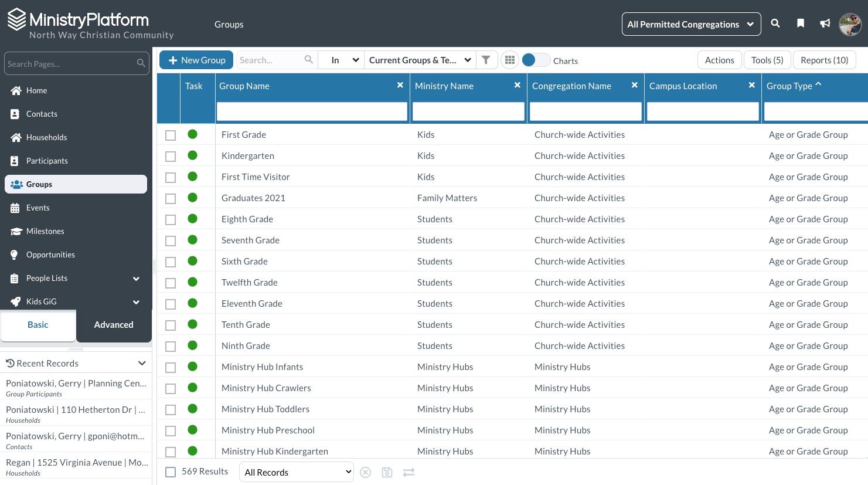Open the All Permitted Congregations dropdown
Screen dimensions: 868x485
[x=691, y=24]
